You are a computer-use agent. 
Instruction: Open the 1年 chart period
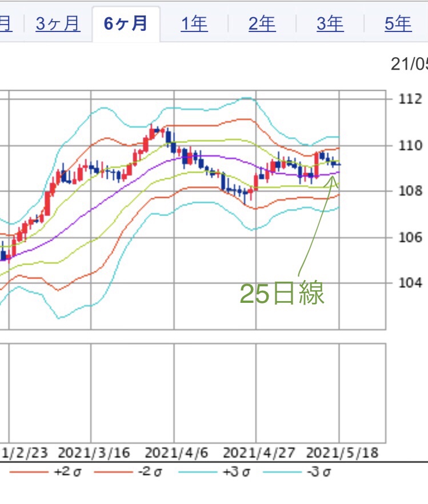[194, 24]
